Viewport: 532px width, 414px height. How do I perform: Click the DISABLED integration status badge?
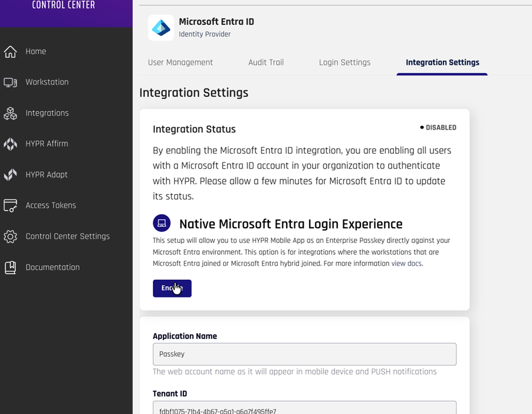click(x=438, y=127)
